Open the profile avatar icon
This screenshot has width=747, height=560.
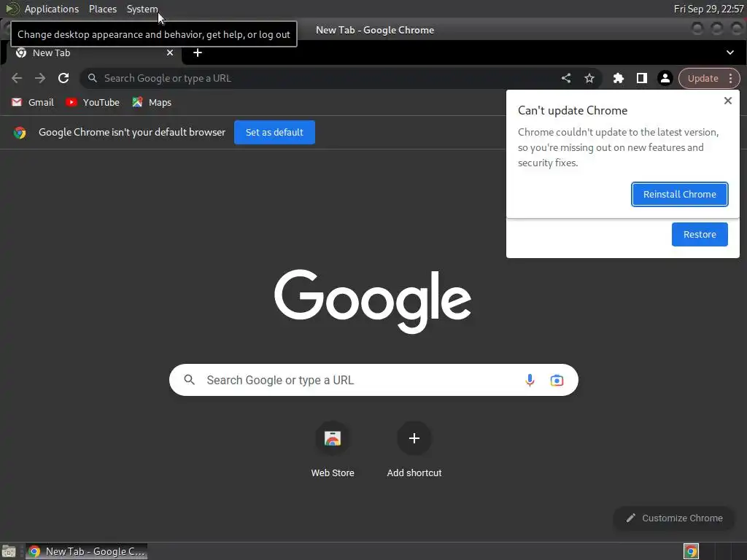click(x=665, y=78)
